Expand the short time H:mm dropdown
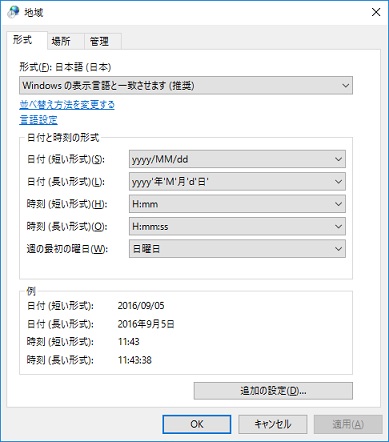389x442 pixels. coord(237,204)
